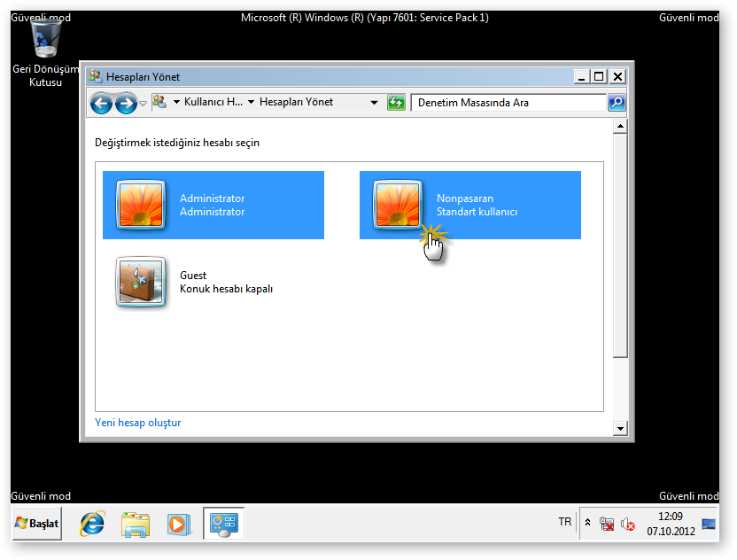Choose Guest Konuk hesabı kapalı text
Screen dimensions: 737x560
click(226, 282)
